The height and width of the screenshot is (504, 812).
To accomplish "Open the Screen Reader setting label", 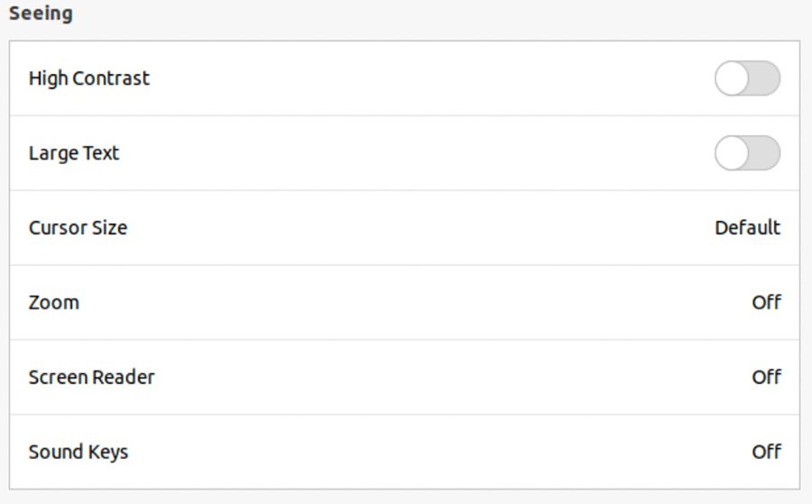I will click(x=91, y=377).
